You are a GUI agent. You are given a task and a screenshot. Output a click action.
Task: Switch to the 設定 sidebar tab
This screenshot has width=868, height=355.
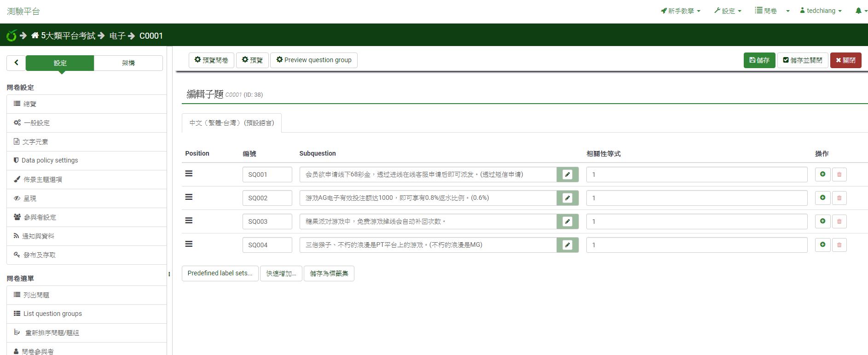point(60,63)
